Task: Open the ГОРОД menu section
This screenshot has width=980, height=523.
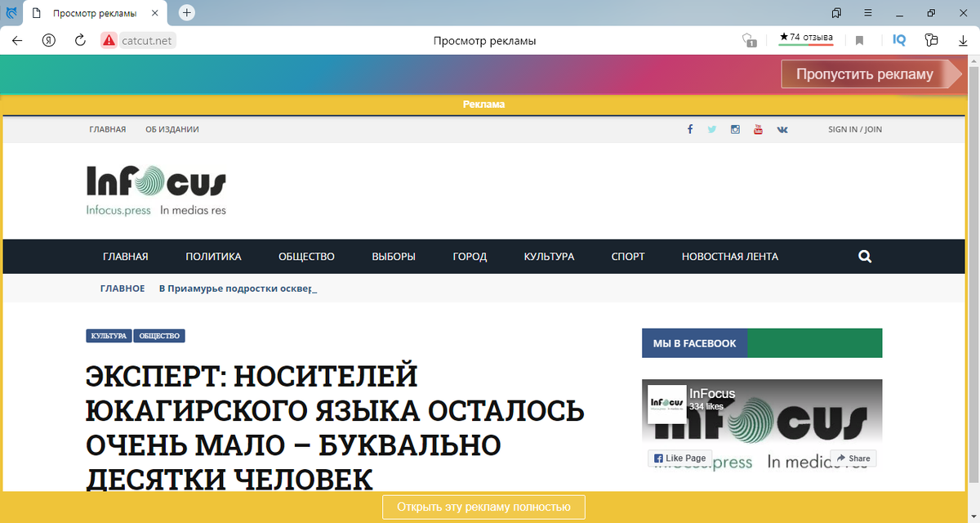Action: click(x=470, y=257)
